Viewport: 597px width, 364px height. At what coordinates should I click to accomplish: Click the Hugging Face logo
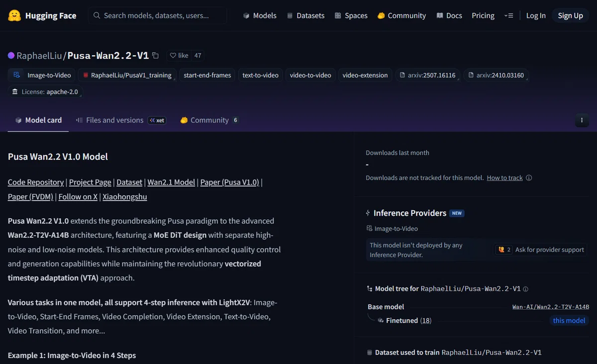pos(14,15)
